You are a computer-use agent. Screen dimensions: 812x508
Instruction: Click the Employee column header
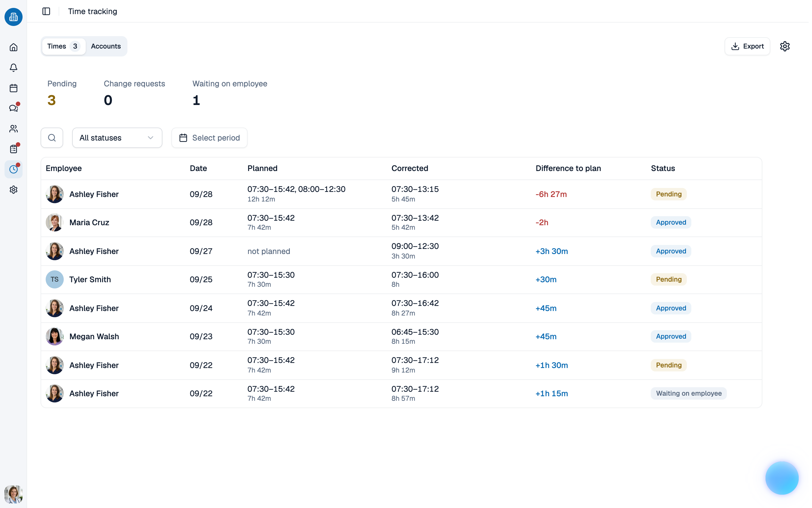[x=64, y=168]
